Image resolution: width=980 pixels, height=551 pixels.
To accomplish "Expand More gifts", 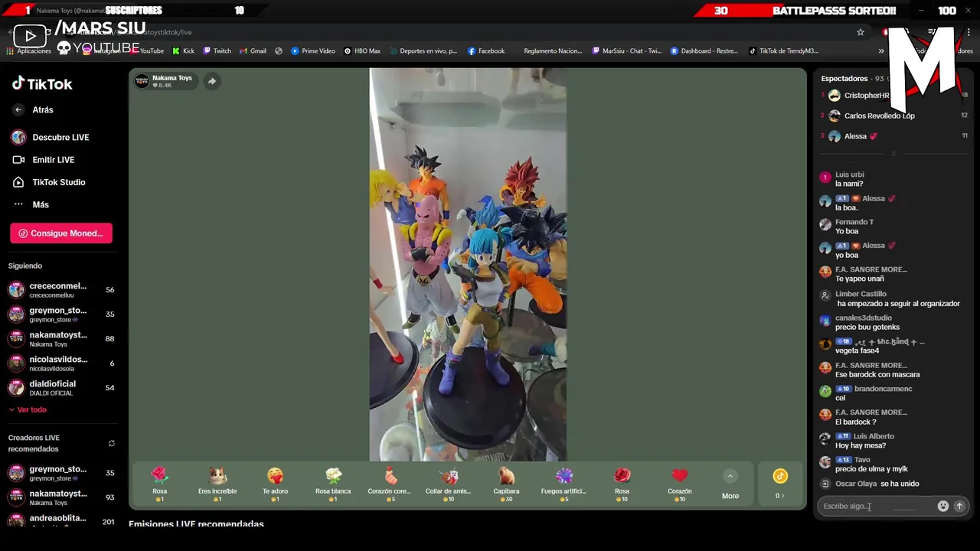I will click(x=730, y=485).
